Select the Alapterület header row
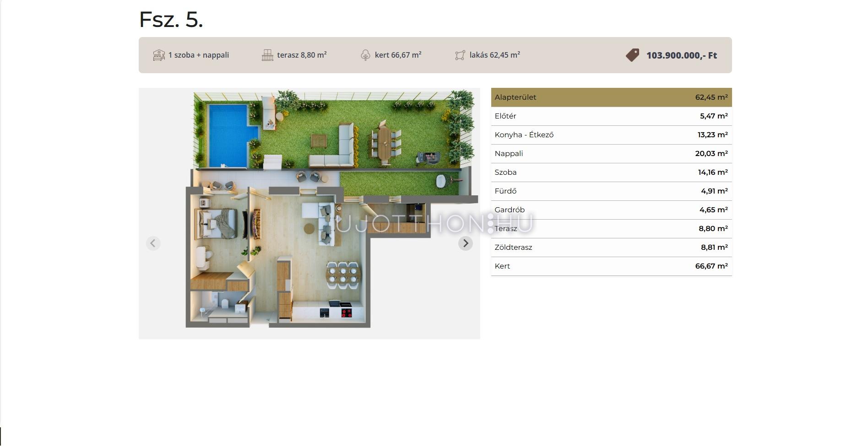Viewport: 868px width, 447px height. pos(611,97)
